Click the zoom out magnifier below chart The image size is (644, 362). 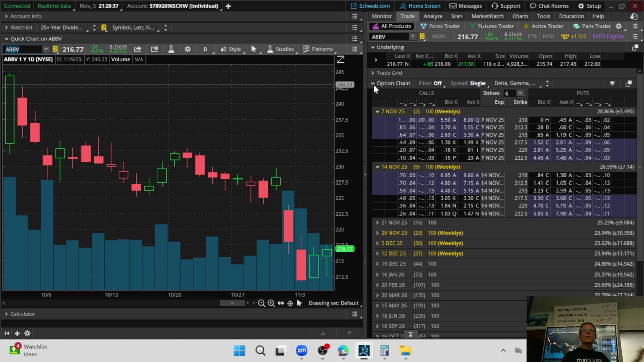[262, 303]
